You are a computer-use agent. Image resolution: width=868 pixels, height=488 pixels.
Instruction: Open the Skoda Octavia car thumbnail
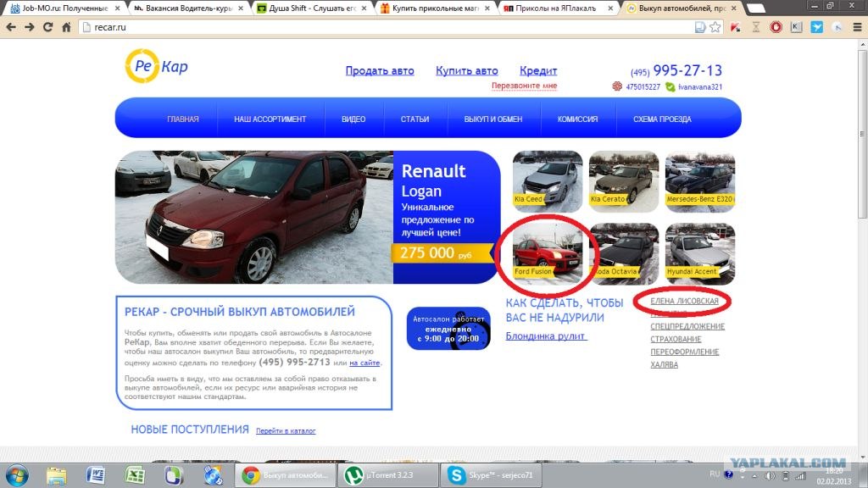click(624, 253)
